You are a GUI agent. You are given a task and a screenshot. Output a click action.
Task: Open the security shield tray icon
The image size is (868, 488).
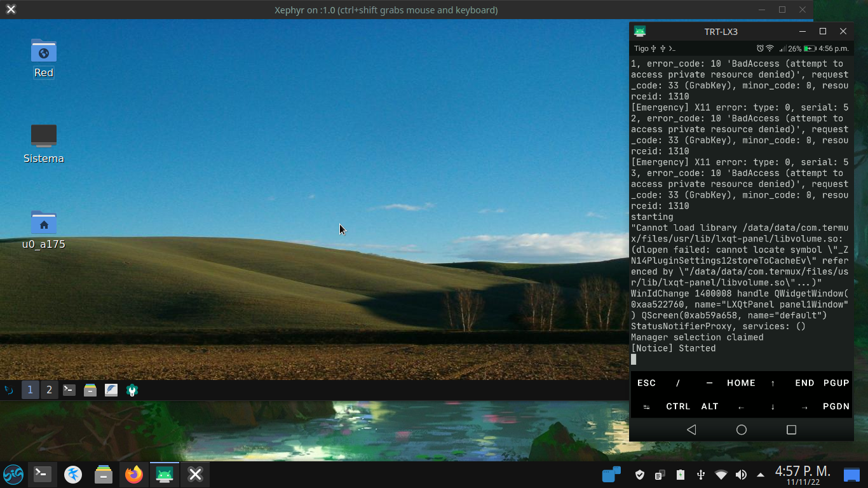click(640, 475)
